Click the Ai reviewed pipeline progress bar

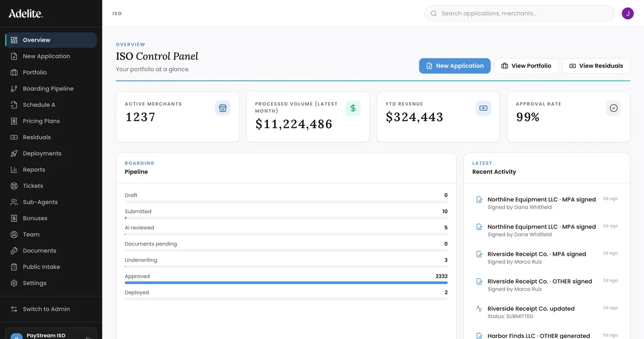tap(286, 234)
